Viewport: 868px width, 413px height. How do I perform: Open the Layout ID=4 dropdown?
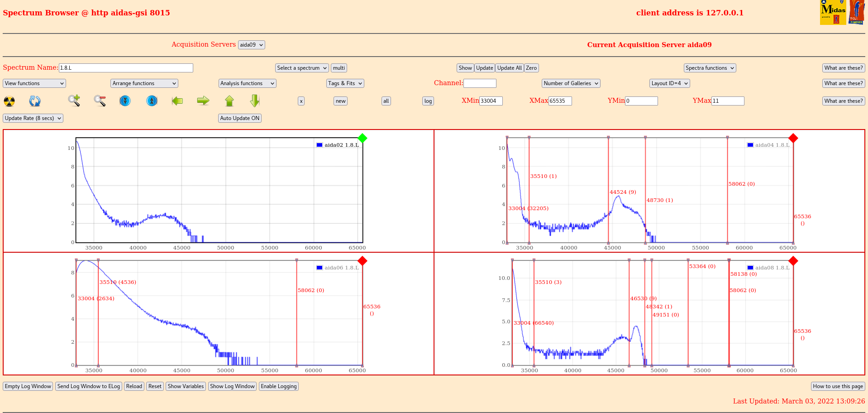[670, 83]
